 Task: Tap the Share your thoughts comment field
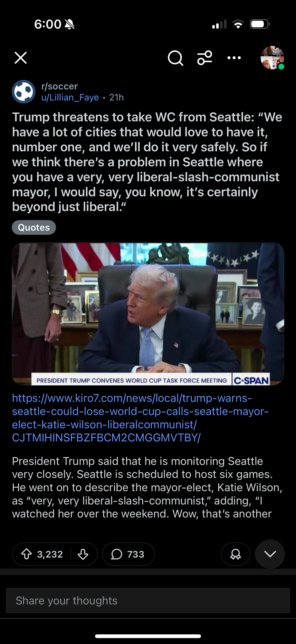pos(148,601)
